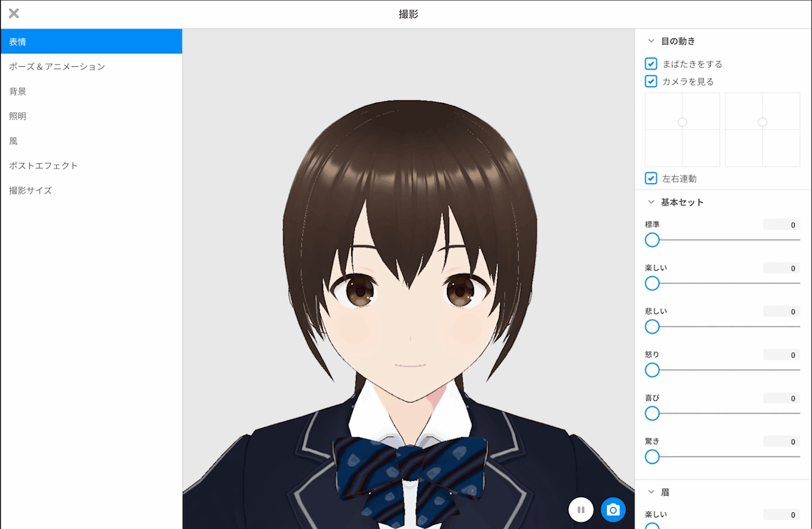Click the 眉 楽しい value field
812x529 pixels.
pos(782,515)
